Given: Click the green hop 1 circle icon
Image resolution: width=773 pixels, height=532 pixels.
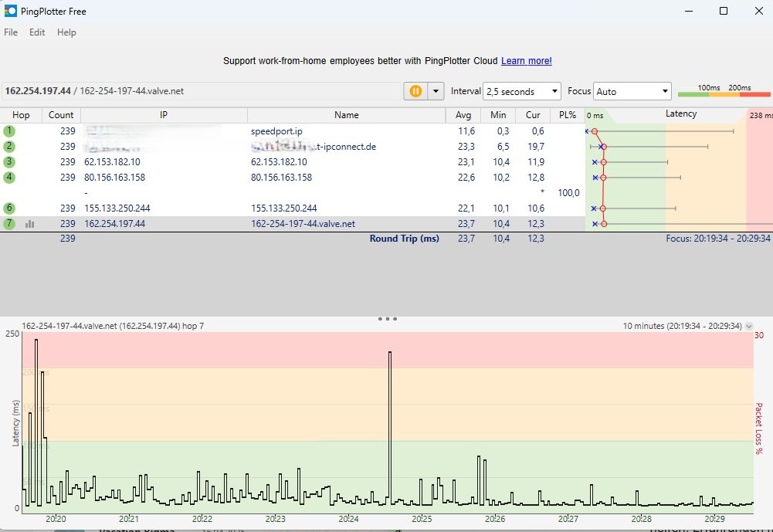Looking at the screenshot, I should [x=8, y=131].
